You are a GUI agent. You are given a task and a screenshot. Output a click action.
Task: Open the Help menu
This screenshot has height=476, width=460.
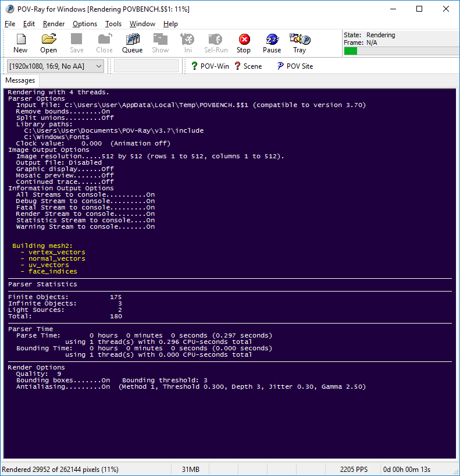(170, 24)
